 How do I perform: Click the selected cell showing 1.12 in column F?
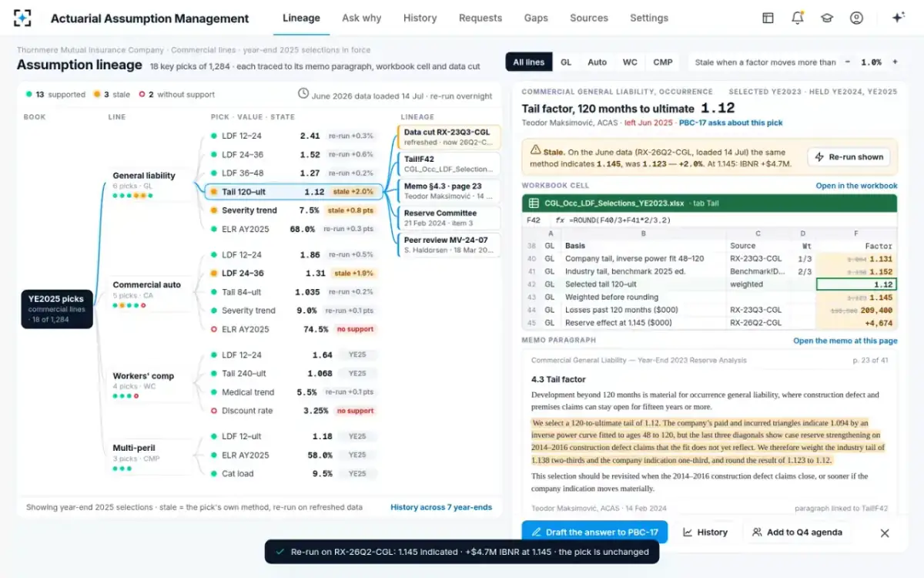pos(856,284)
